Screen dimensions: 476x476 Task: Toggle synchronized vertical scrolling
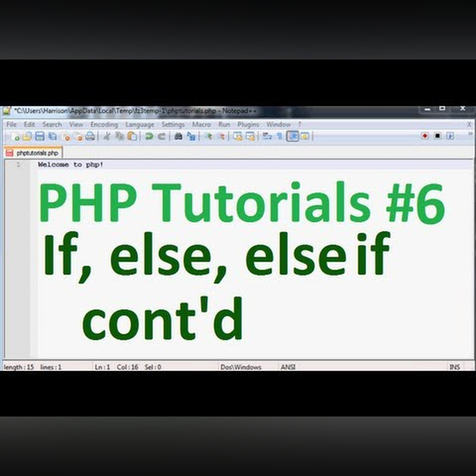238,136
